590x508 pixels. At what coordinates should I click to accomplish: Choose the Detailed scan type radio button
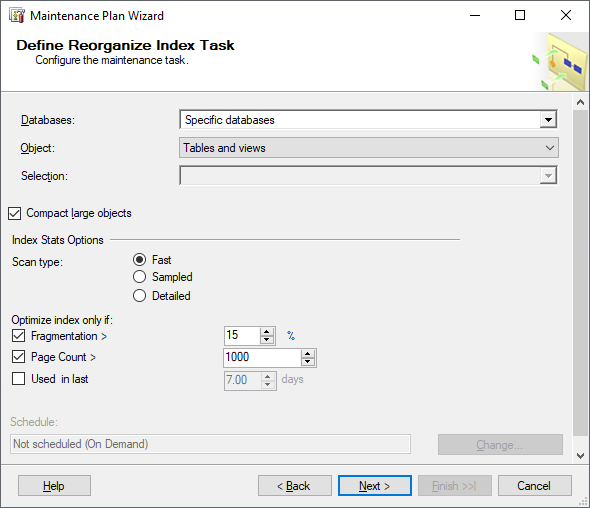[x=139, y=296]
